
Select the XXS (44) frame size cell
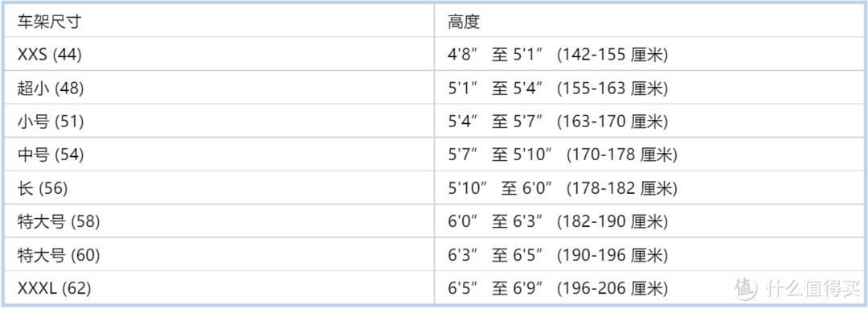pyautogui.click(x=219, y=54)
